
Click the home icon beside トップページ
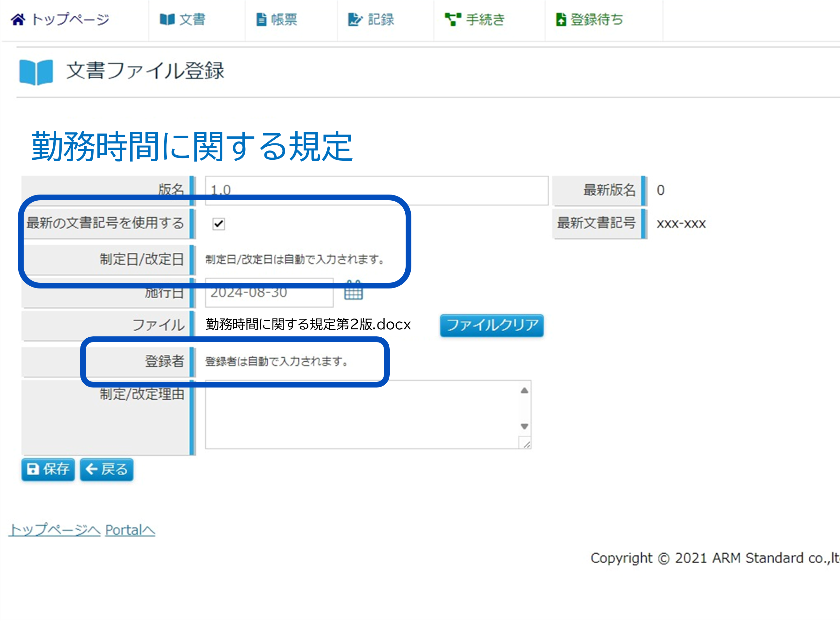(18, 19)
